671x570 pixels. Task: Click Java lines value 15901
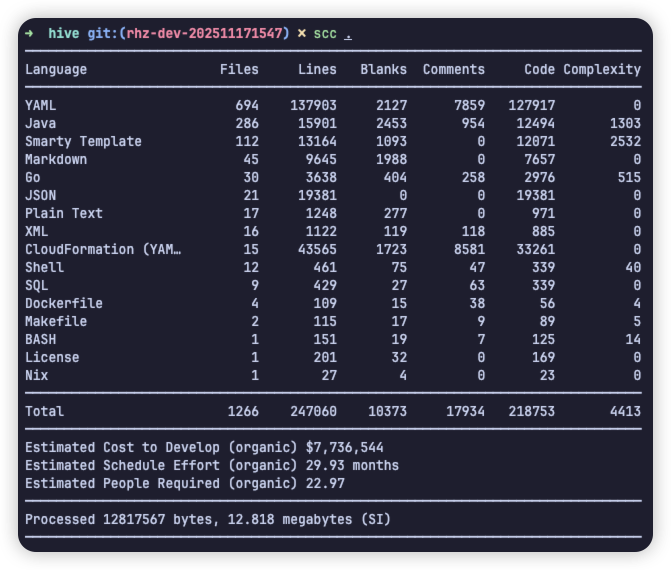(317, 123)
